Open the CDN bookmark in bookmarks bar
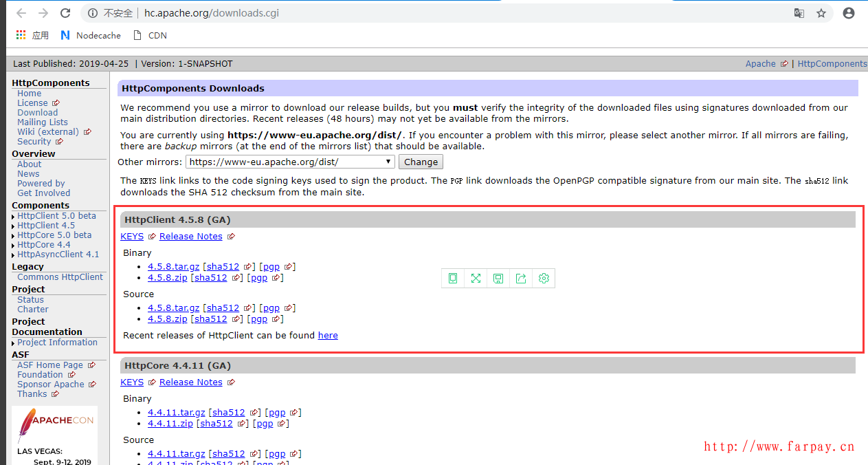This screenshot has width=868, height=465. pos(150,35)
